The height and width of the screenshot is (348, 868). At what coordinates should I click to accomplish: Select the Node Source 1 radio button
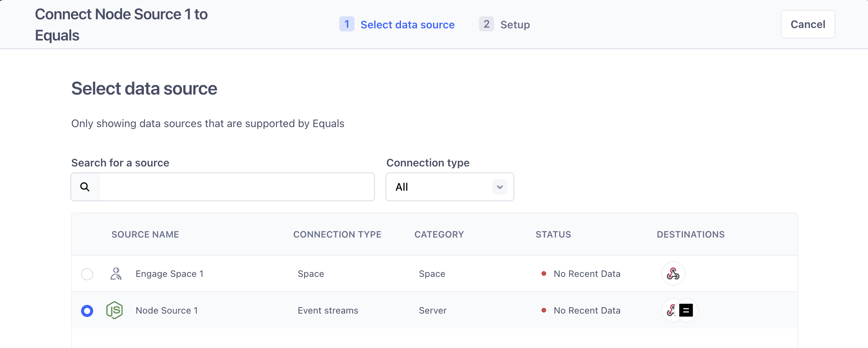(x=87, y=311)
